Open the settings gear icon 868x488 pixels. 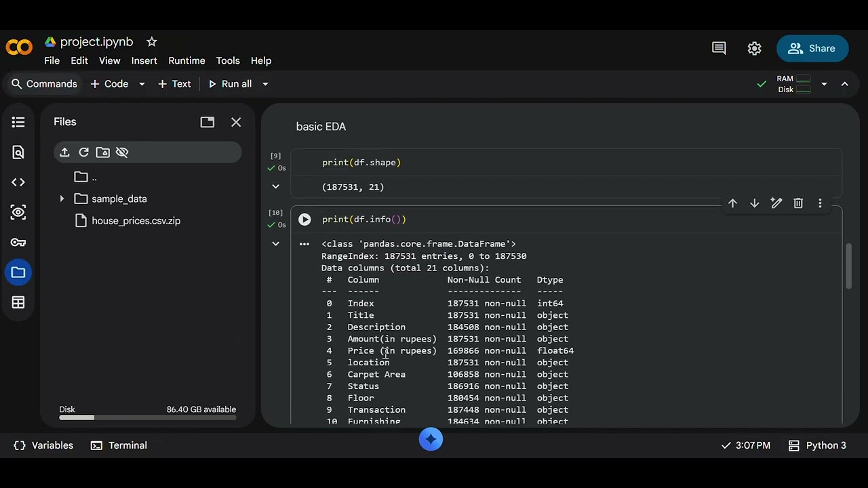(754, 48)
